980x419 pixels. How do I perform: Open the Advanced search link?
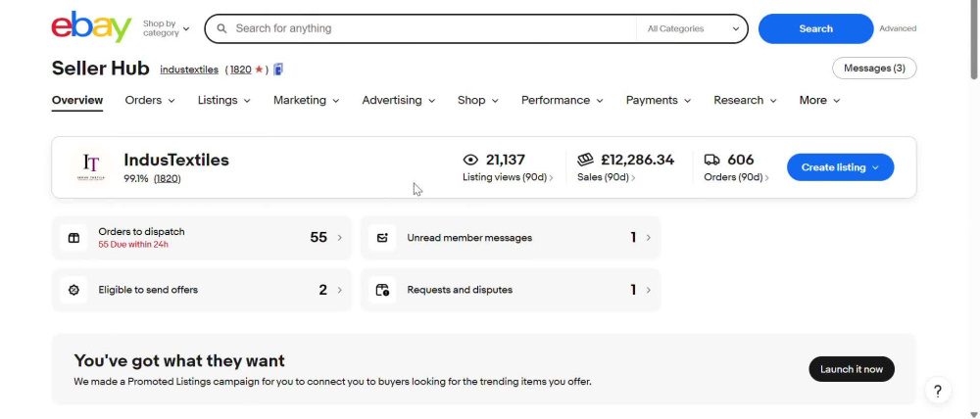point(898,28)
